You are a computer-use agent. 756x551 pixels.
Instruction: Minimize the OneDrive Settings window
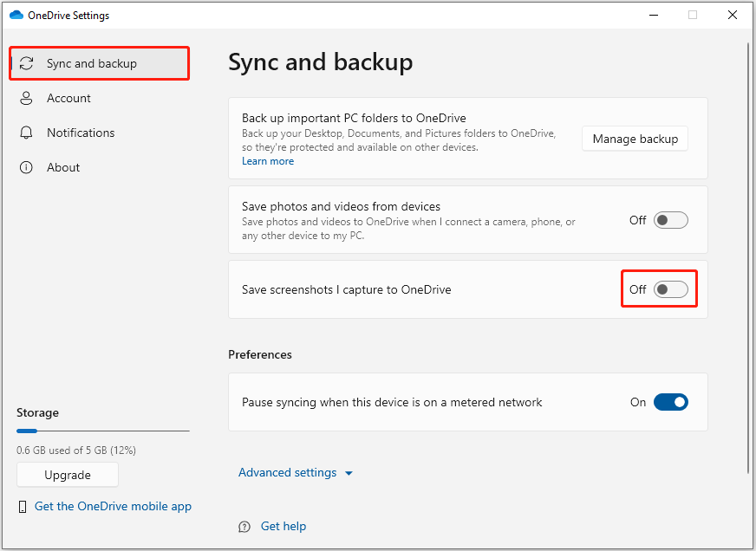click(x=654, y=15)
